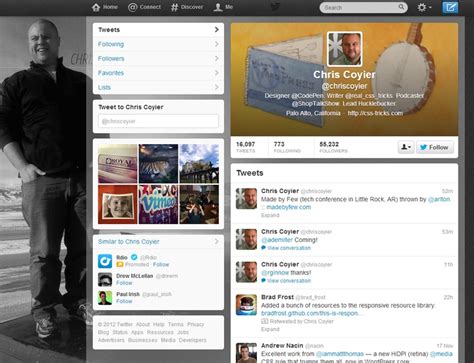Open the dark group photo thumbnail
474x363 pixels.
tap(199, 204)
